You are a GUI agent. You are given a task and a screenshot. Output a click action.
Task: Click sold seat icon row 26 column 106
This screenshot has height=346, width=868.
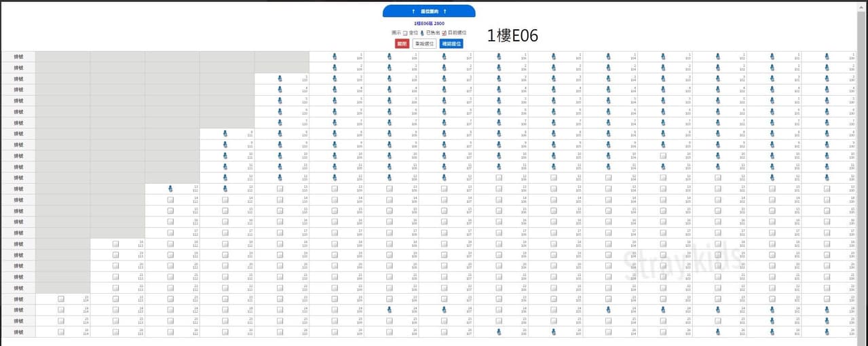click(499, 332)
